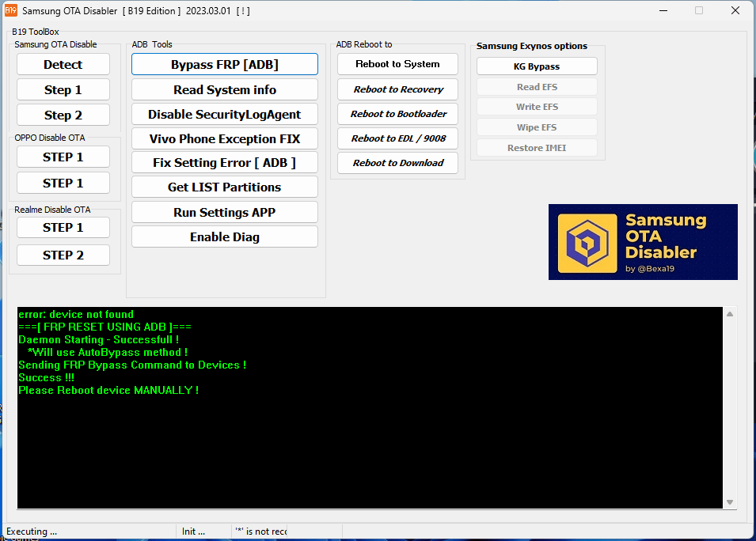Click Read System info
Viewport: 756px width, 541px height.
(224, 89)
